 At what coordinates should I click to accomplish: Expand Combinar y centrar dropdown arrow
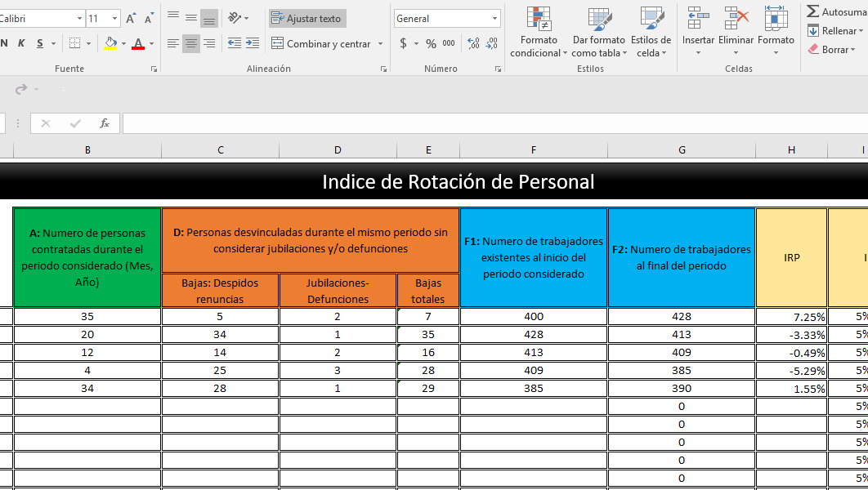[x=380, y=43]
